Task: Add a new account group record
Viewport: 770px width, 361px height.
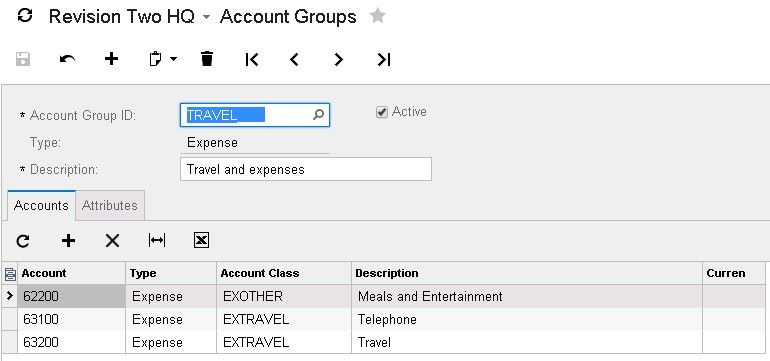Action: tap(111, 59)
